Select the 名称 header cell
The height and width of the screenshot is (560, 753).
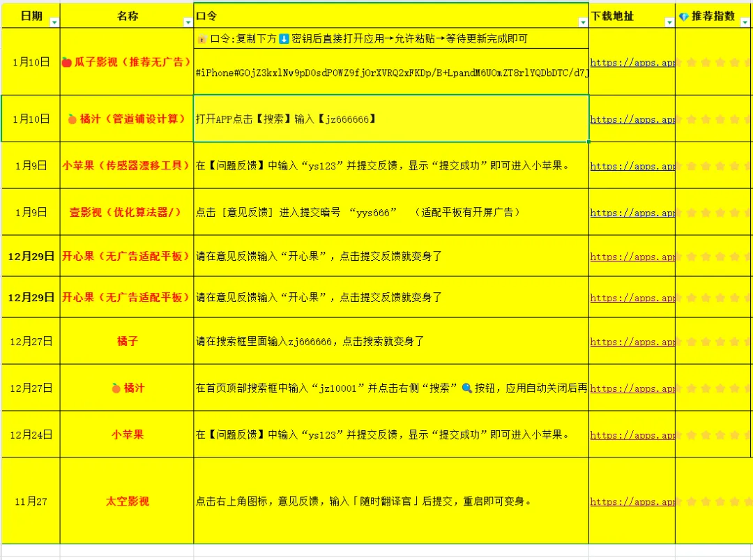(x=127, y=15)
